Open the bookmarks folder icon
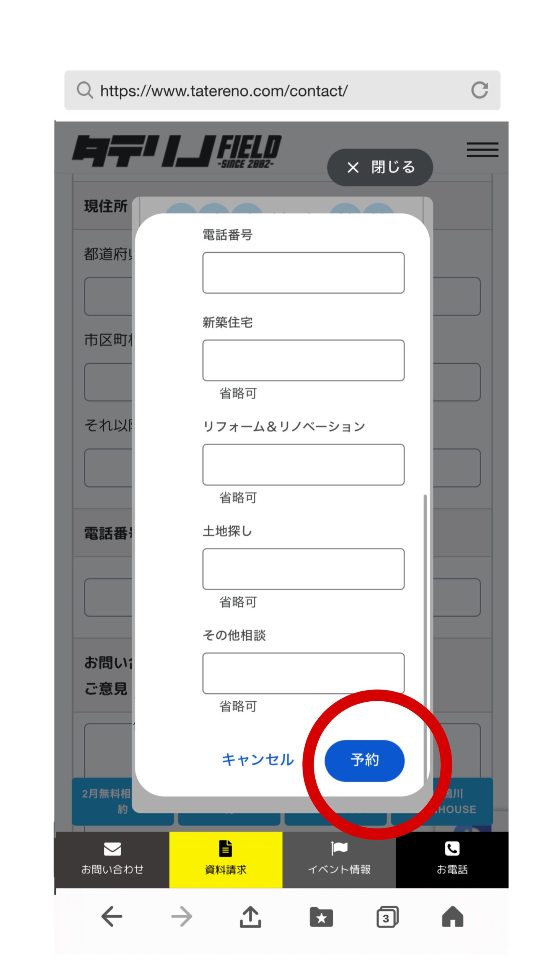This screenshot has width=551, height=980. point(321,916)
